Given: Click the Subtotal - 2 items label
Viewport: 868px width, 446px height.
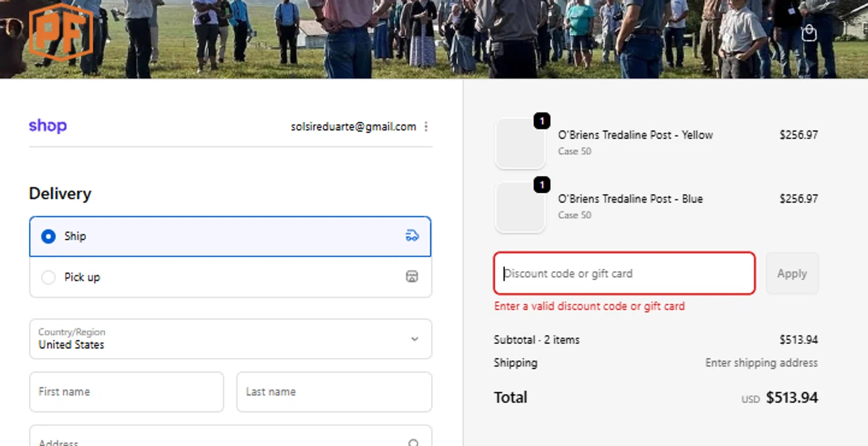Looking at the screenshot, I should click(x=536, y=340).
